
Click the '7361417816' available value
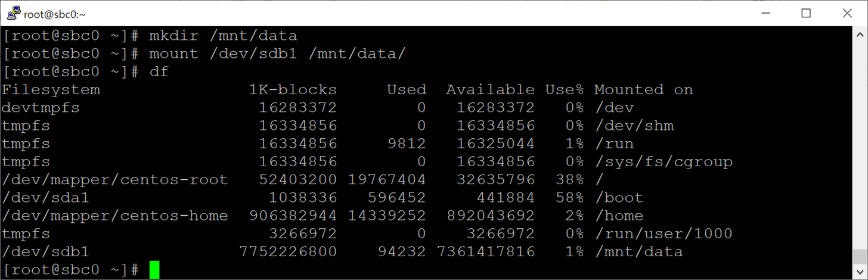coord(485,251)
